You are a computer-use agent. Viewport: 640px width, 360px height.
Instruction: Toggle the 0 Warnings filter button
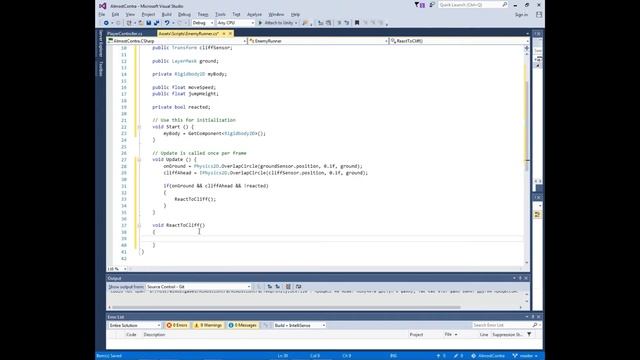pos(208,325)
